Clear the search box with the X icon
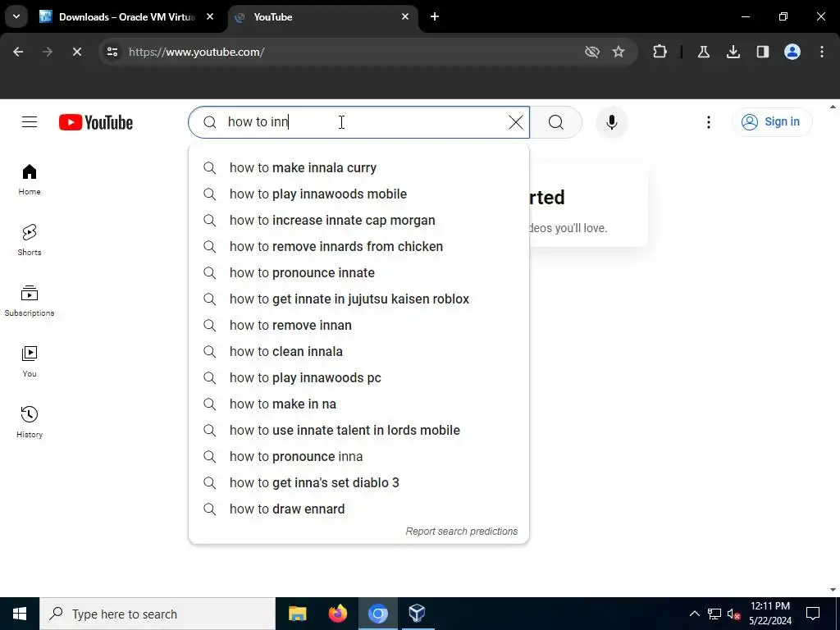Viewport: 840px width, 630px height. pos(515,122)
